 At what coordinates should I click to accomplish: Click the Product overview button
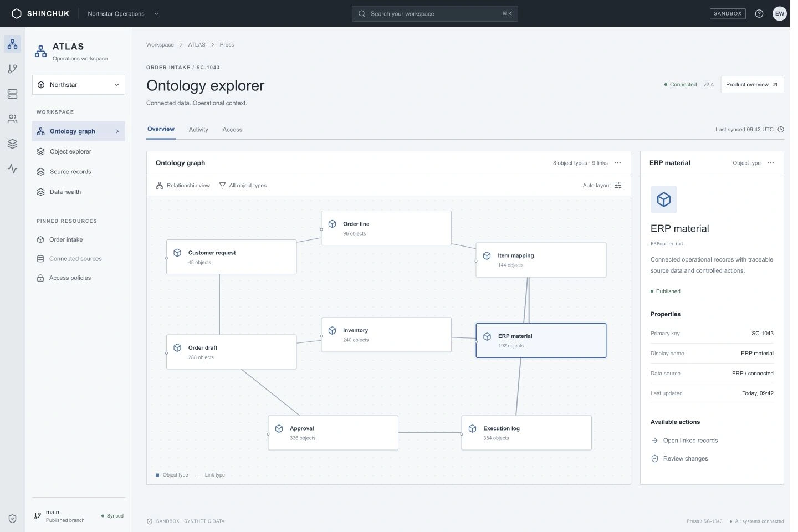point(752,85)
